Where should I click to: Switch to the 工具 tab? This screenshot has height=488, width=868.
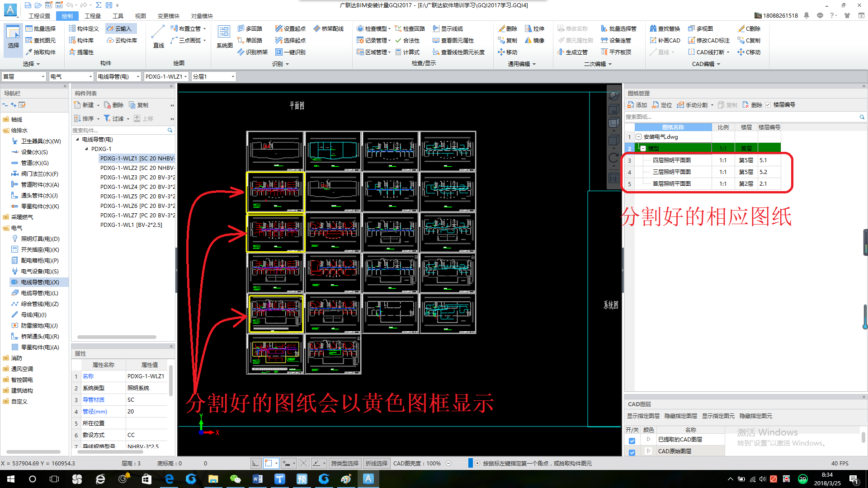coord(118,16)
